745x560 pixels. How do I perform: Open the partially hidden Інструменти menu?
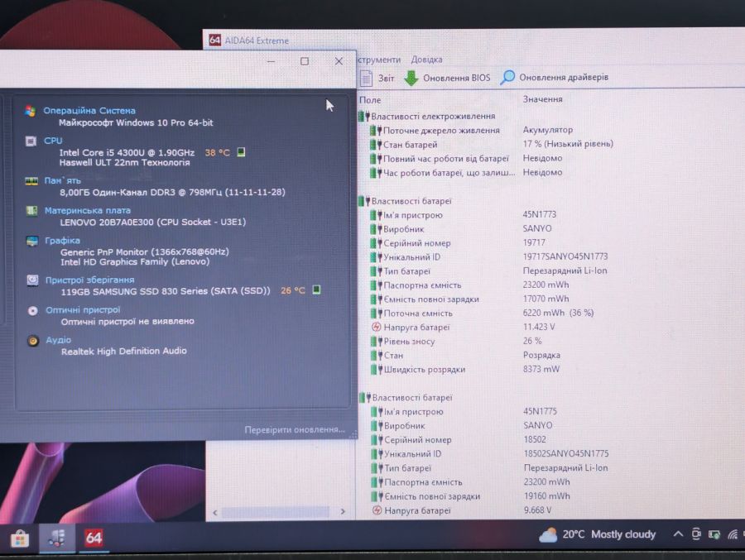pyautogui.click(x=378, y=60)
